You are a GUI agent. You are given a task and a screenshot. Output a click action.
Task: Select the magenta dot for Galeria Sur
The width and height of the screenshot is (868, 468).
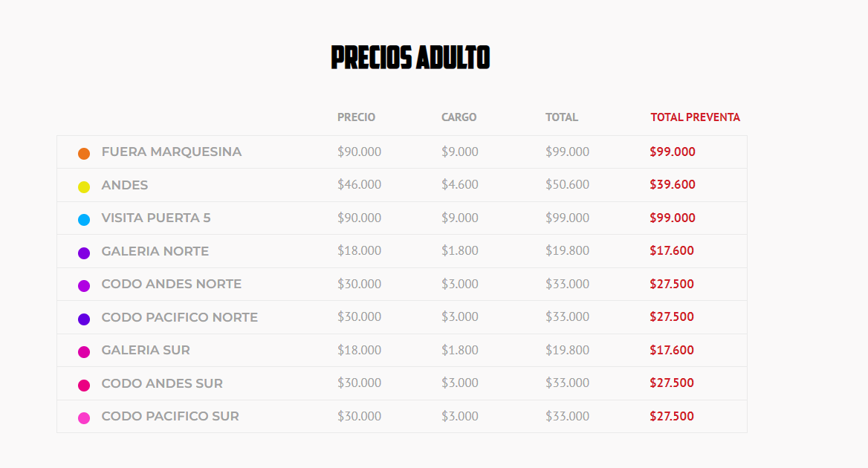84,352
